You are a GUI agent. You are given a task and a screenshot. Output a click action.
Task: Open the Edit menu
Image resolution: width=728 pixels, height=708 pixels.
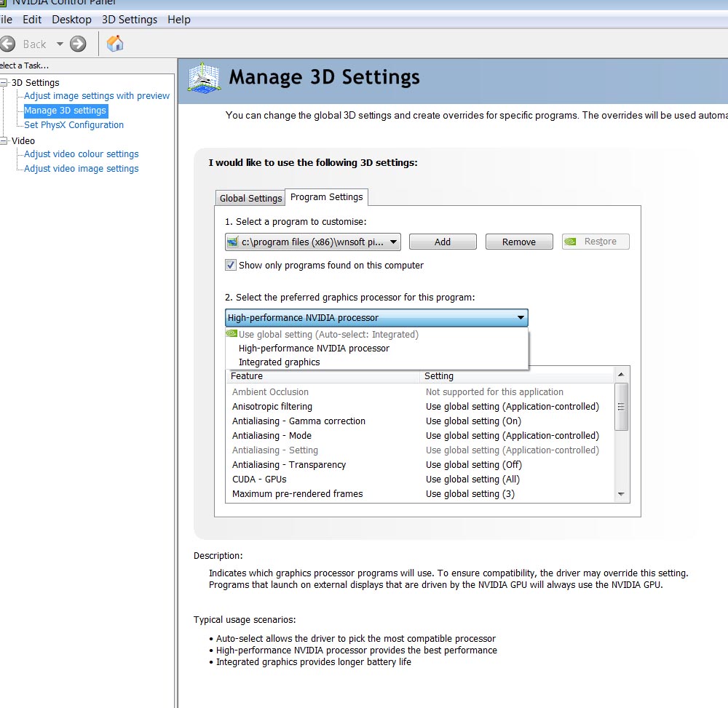click(x=32, y=20)
